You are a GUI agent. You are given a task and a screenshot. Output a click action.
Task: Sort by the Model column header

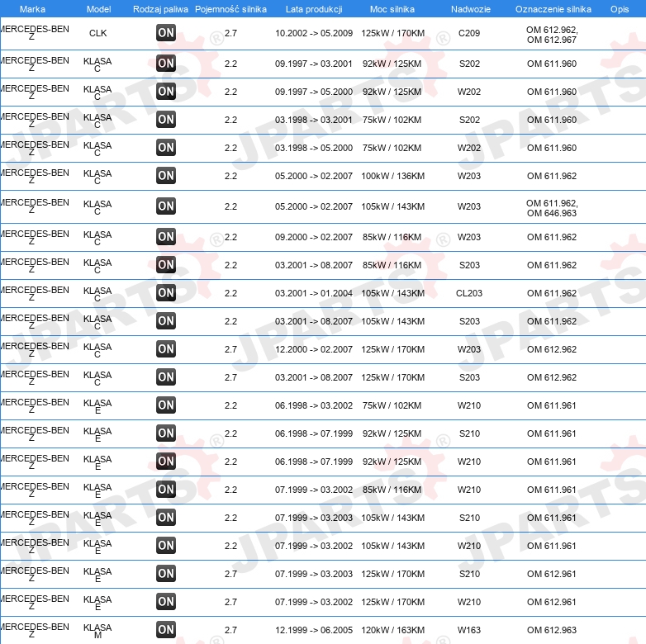click(x=98, y=9)
